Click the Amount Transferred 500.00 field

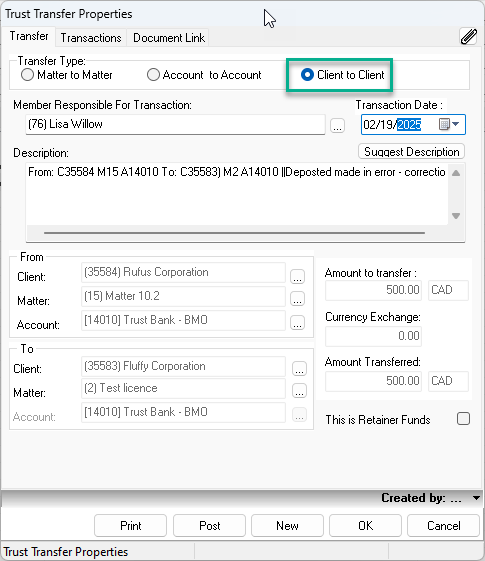pyautogui.click(x=373, y=381)
